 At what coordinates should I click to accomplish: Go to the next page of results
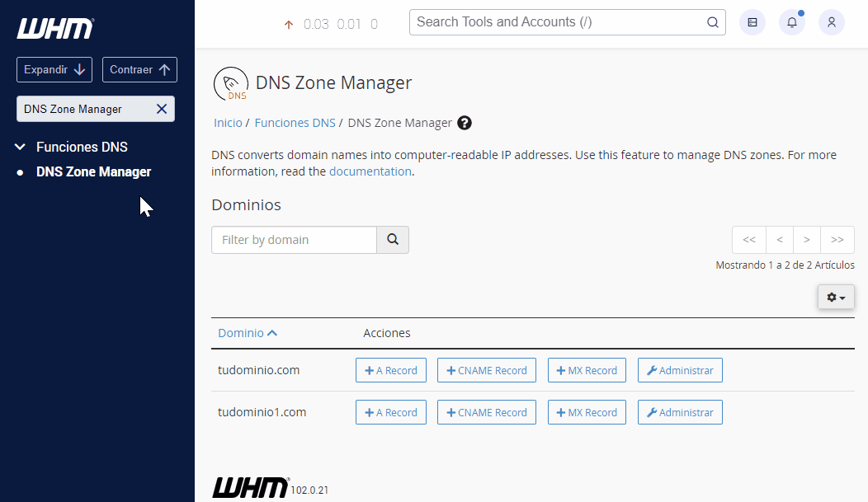[807, 239]
